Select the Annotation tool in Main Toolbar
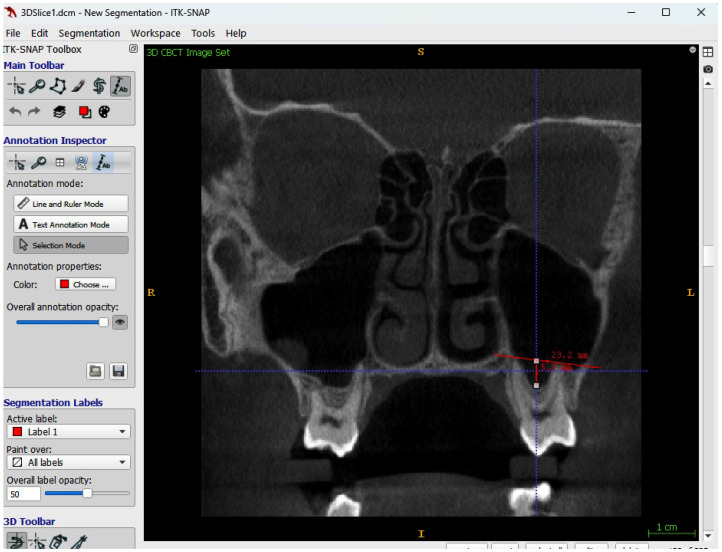The image size is (722, 552). (120, 86)
